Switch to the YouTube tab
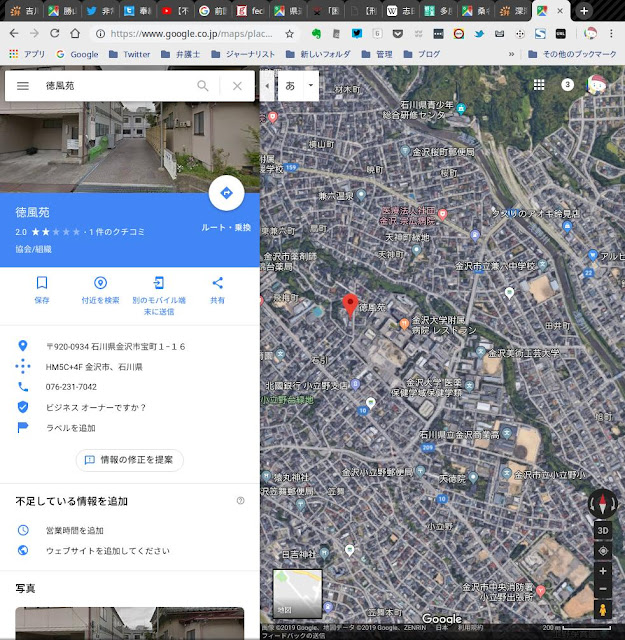The image size is (625, 640). (176, 11)
